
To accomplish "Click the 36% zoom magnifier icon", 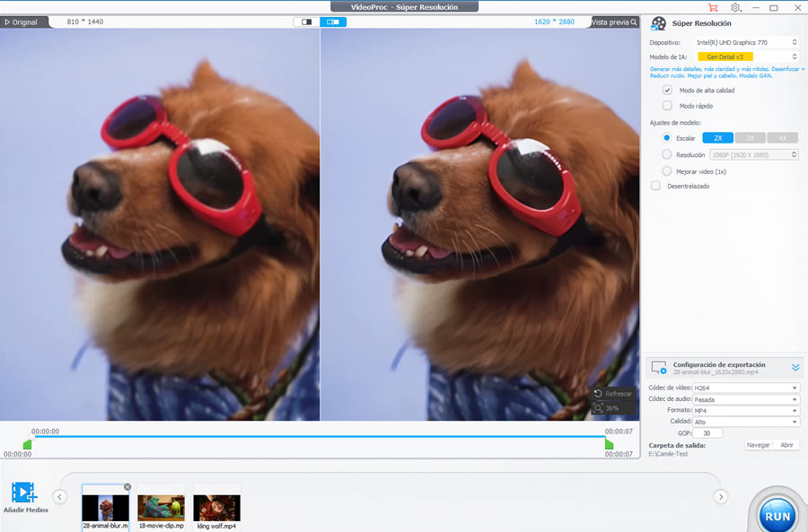I will click(598, 408).
